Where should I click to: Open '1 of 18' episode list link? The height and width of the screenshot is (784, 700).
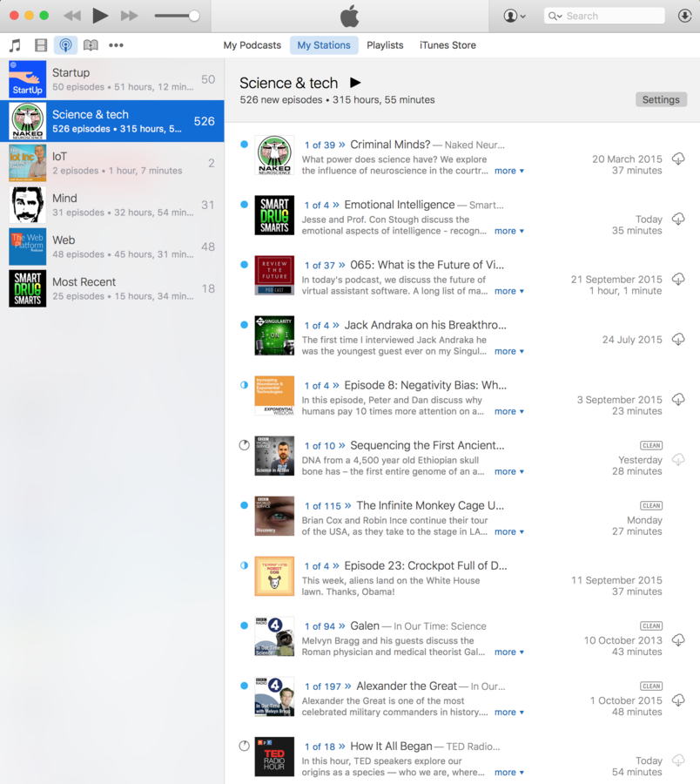(x=325, y=747)
